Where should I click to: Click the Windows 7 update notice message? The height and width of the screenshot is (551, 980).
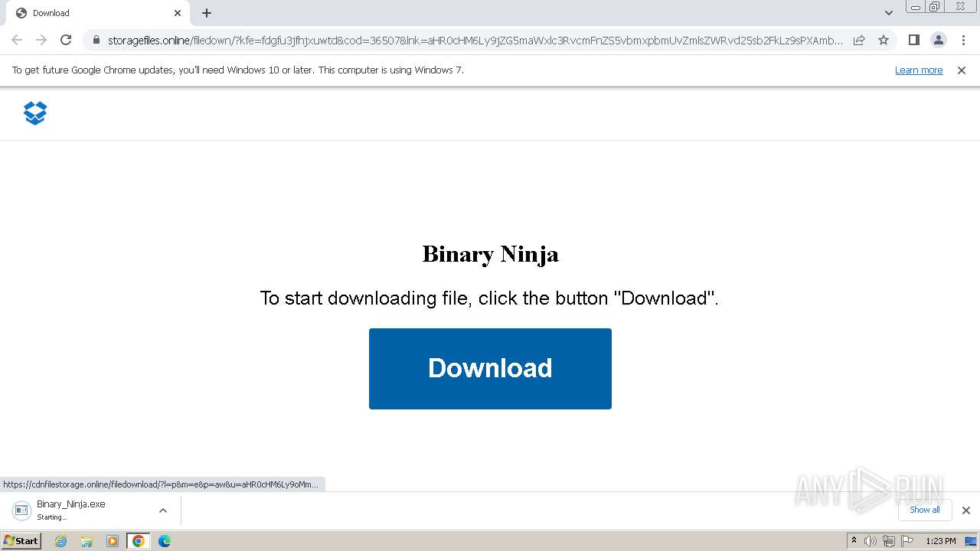click(x=238, y=70)
